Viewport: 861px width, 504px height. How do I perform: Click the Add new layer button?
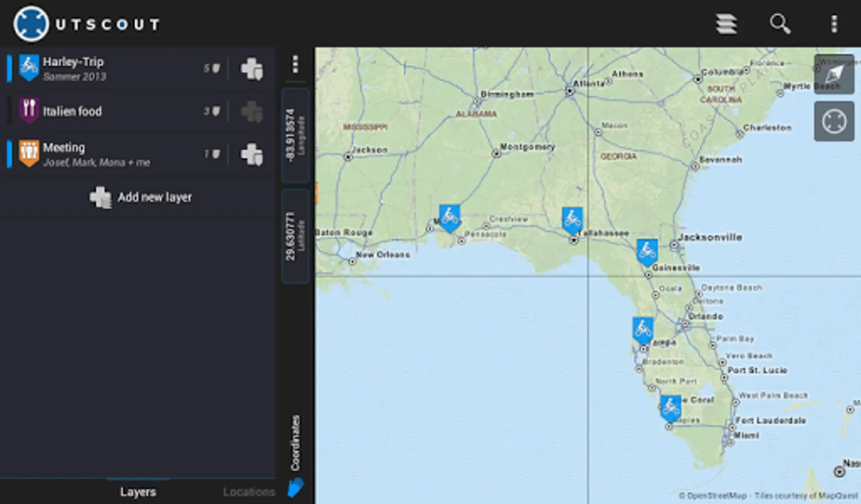[x=141, y=197]
